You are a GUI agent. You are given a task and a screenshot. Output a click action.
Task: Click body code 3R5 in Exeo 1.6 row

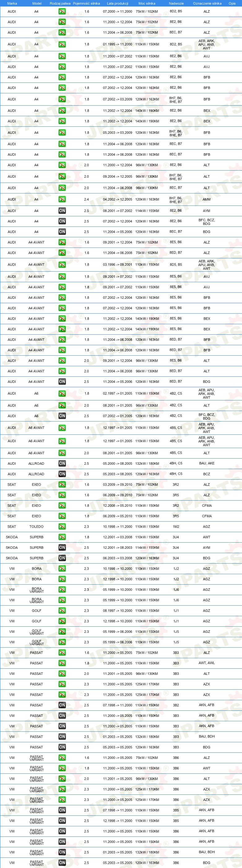(176, 495)
